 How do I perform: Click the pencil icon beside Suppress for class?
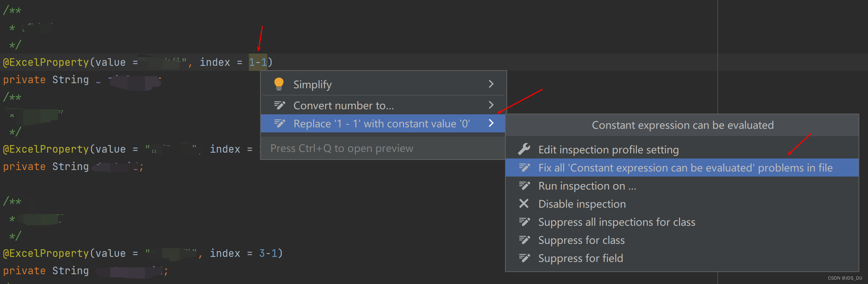525,240
